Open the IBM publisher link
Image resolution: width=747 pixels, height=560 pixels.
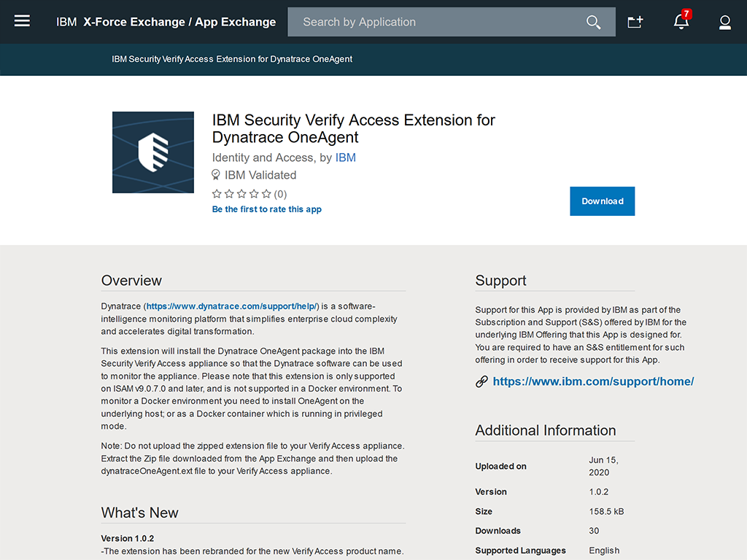pos(345,157)
